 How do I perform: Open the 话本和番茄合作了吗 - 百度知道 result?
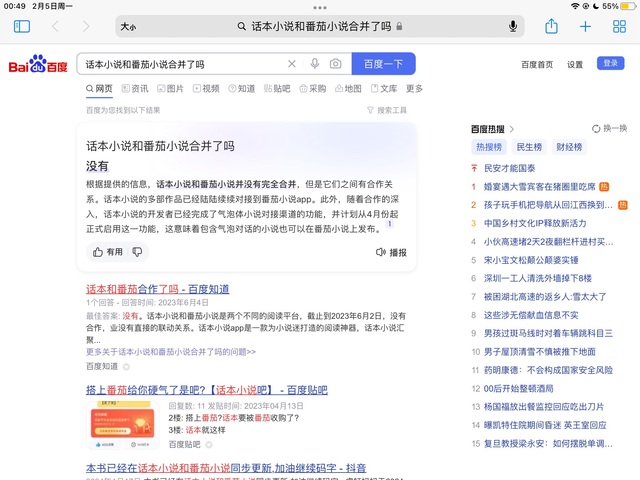tap(158, 289)
